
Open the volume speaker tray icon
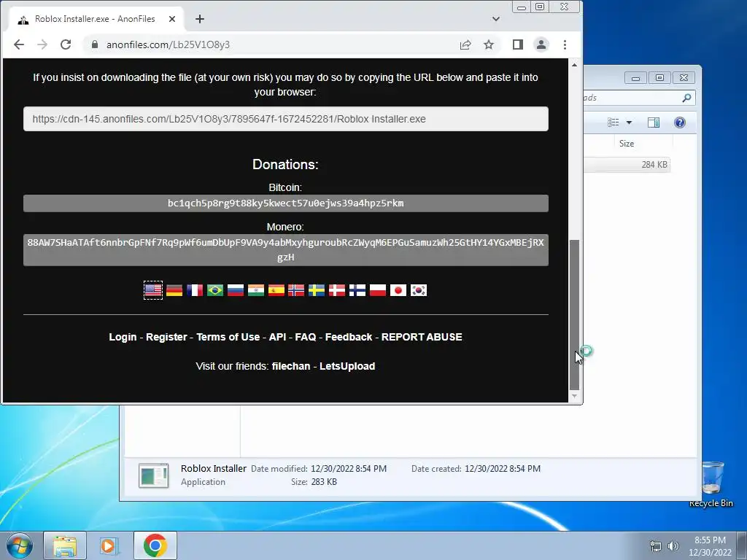tap(673, 546)
